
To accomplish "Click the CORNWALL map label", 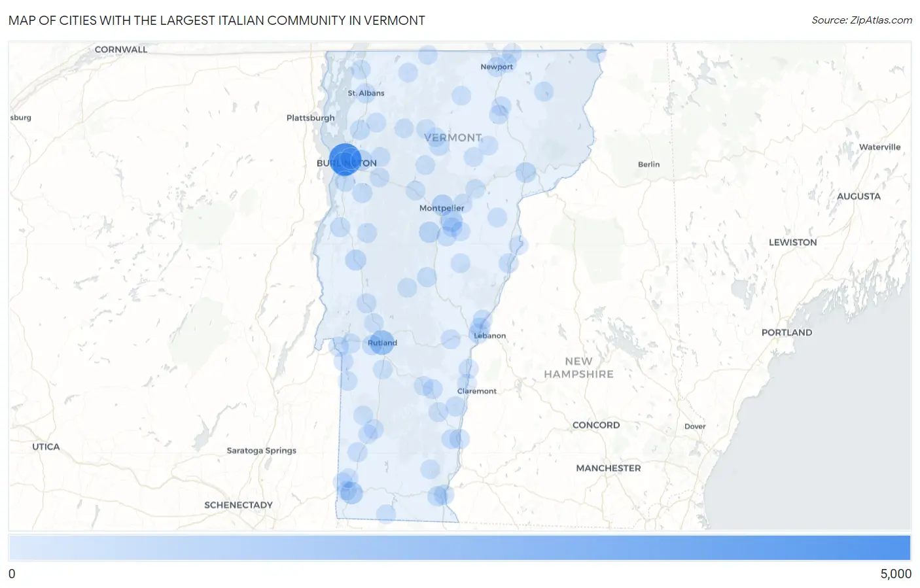I will click(121, 49).
